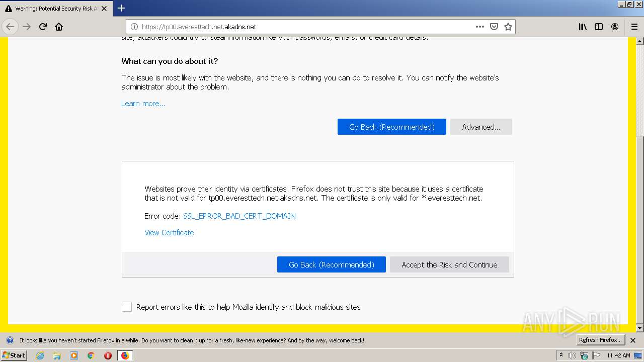Click upper Go Back (Recommended) button

coord(392,127)
